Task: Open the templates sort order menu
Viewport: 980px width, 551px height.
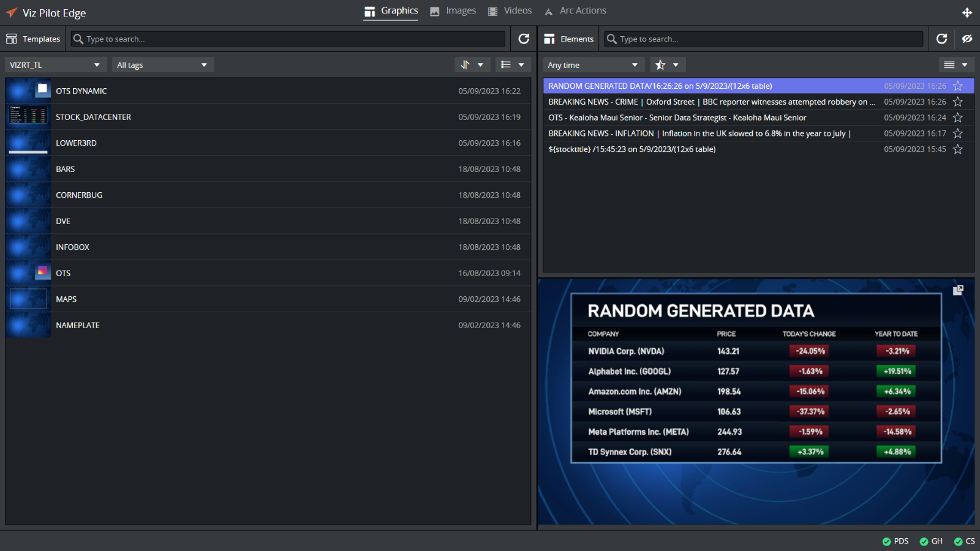Action: (472, 65)
